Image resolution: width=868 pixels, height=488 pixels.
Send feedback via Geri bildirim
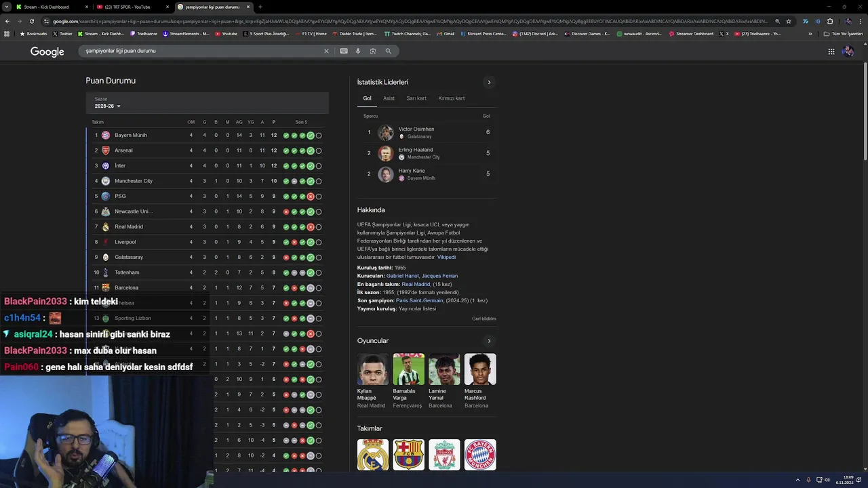[484, 319]
